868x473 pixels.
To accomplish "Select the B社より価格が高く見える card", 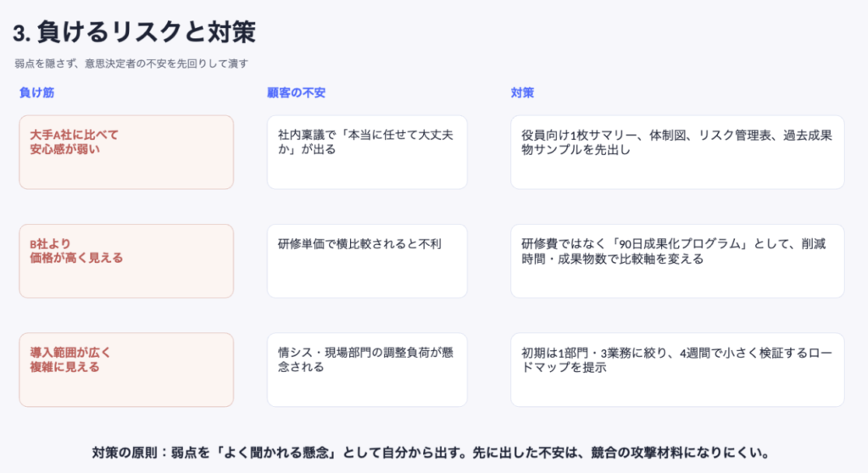I will pyautogui.click(x=125, y=260).
